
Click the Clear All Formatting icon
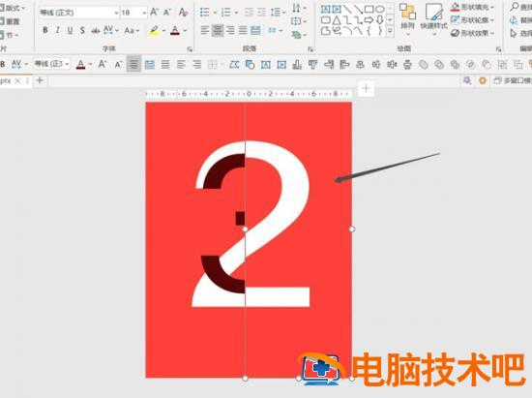tap(183, 13)
